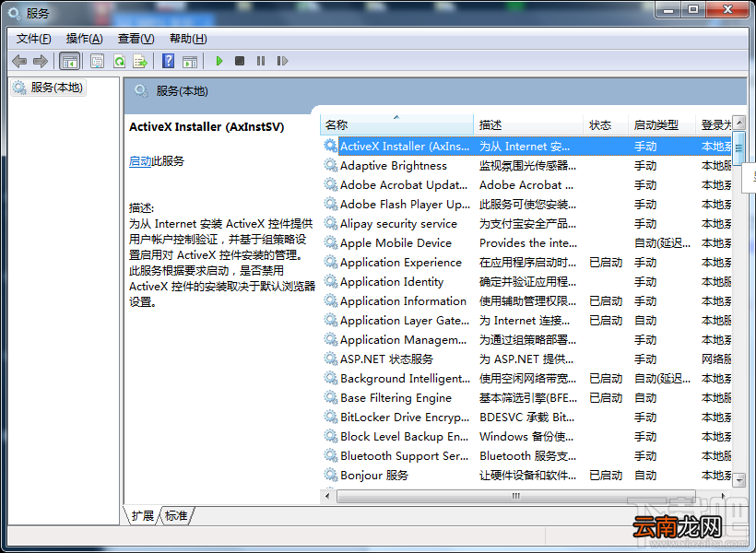This screenshot has height=553, width=756.
Task: Click 自动 startup type of Bonjour row
Action: click(x=645, y=475)
